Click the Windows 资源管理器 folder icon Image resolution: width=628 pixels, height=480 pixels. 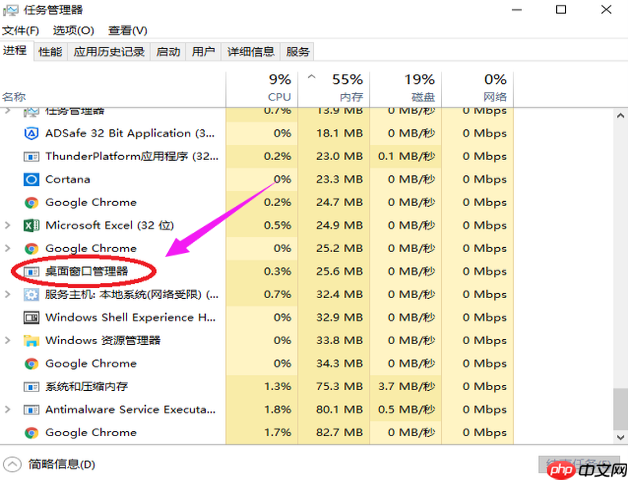(31, 341)
